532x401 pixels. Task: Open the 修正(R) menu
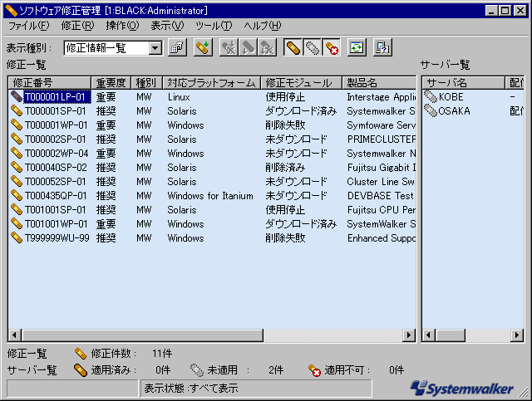point(77,26)
